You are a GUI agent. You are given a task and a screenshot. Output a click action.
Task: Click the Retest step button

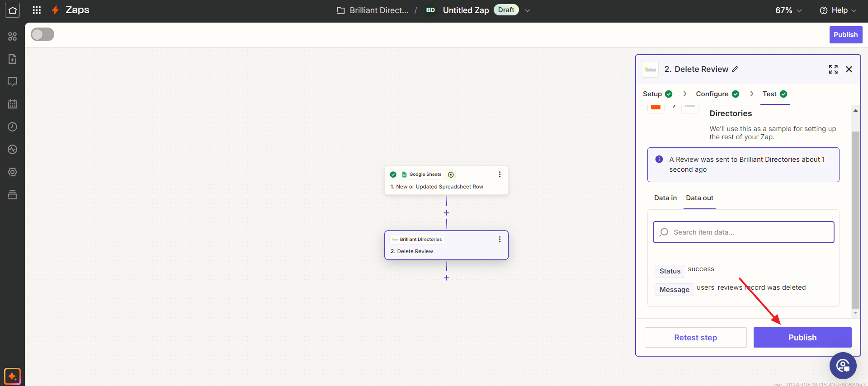click(695, 338)
